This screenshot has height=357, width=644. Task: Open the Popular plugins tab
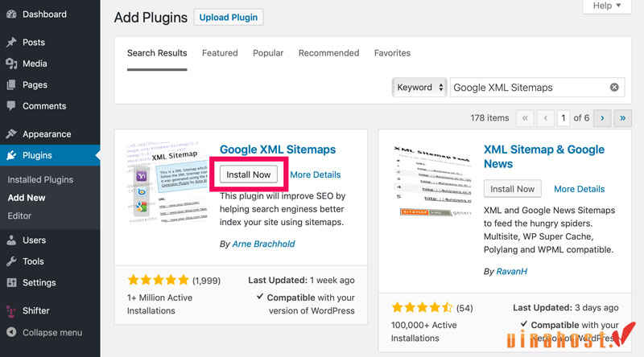click(x=268, y=53)
